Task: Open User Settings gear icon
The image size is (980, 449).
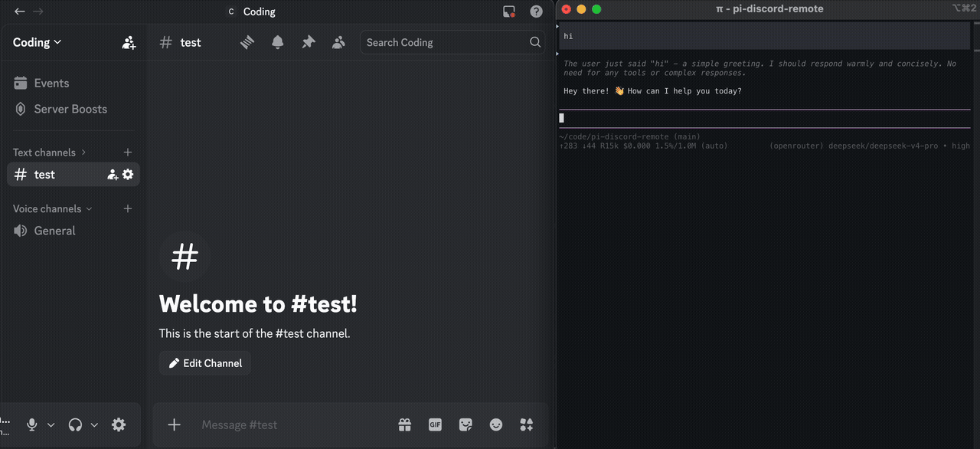Action: tap(119, 424)
